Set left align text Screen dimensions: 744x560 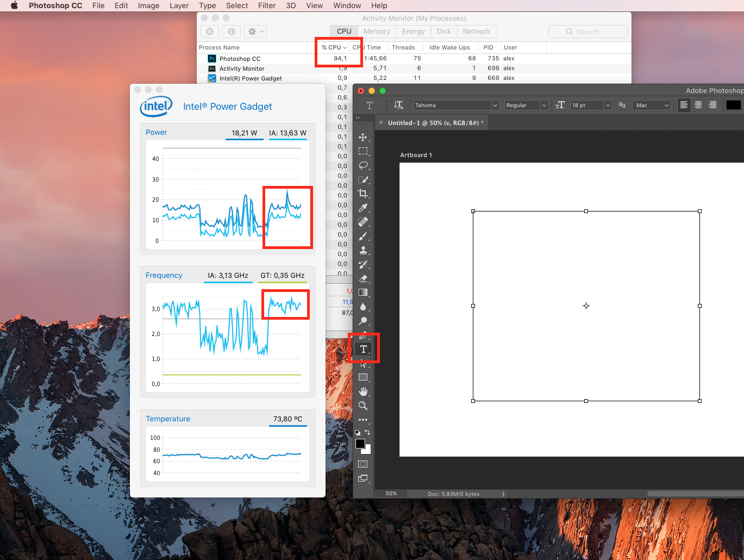pos(684,105)
